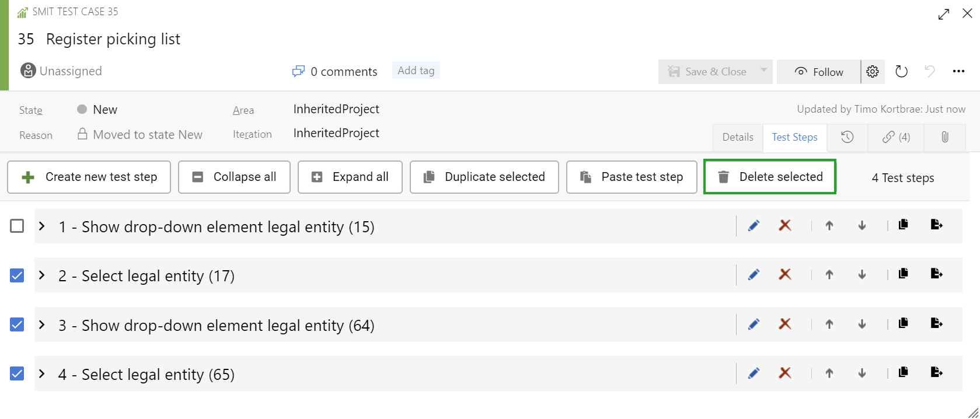Expand step 1 Show drop-down element chevron
This screenshot has width=980, height=419.
click(x=42, y=226)
